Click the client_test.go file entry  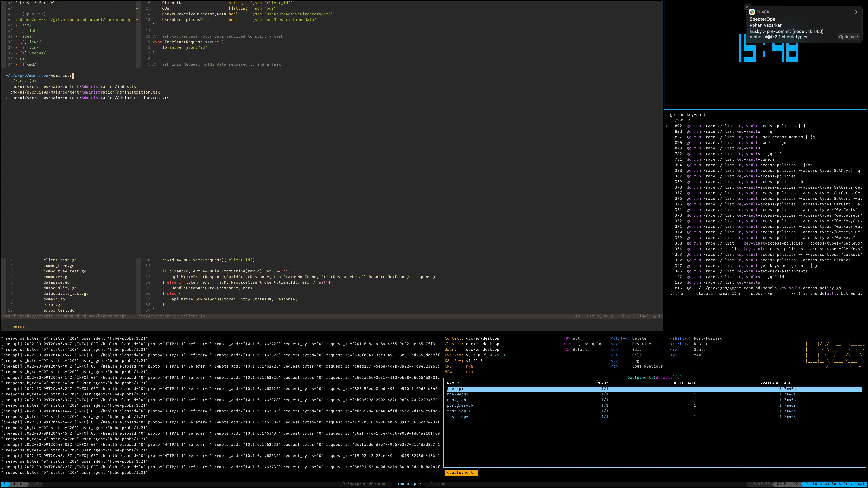click(60, 260)
